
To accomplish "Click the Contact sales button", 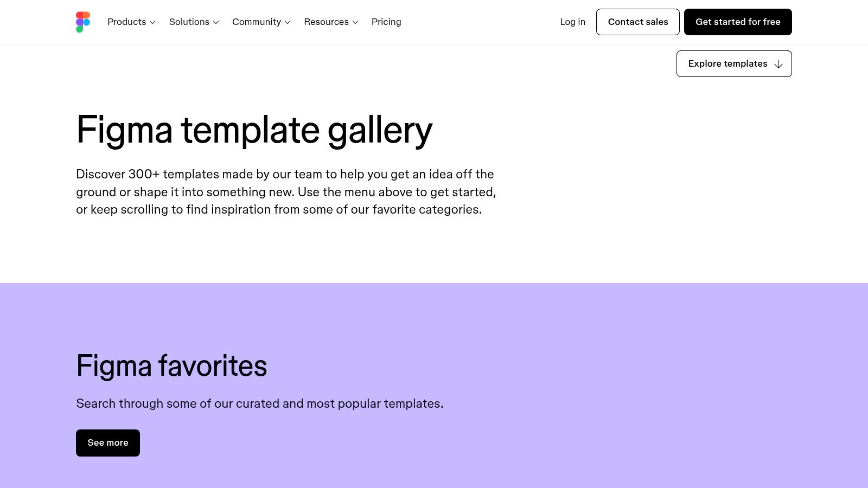I will pos(638,22).
